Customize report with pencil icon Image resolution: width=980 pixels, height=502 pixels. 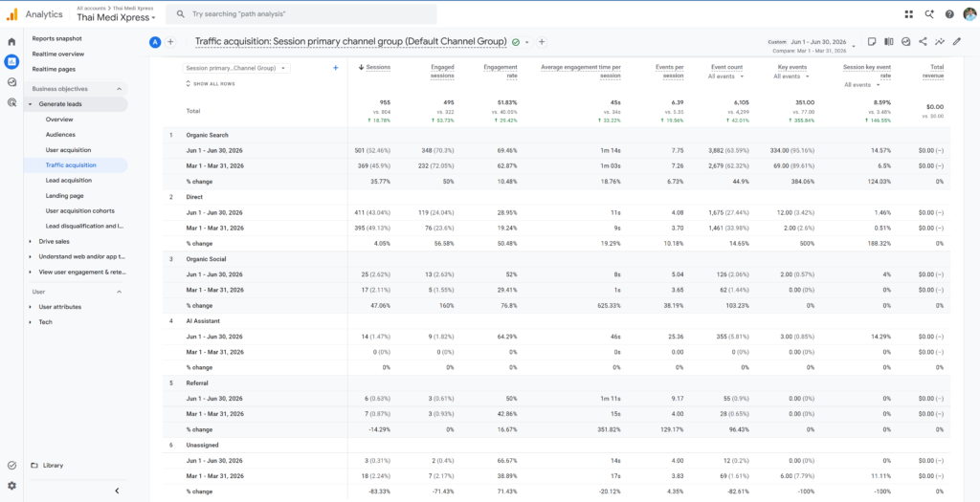[956, 42]
